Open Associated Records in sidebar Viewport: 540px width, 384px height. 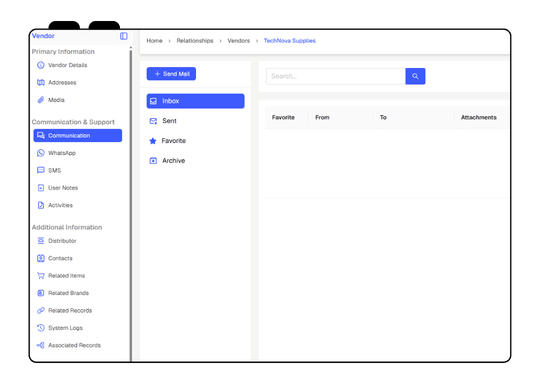(x=77, y=345)
